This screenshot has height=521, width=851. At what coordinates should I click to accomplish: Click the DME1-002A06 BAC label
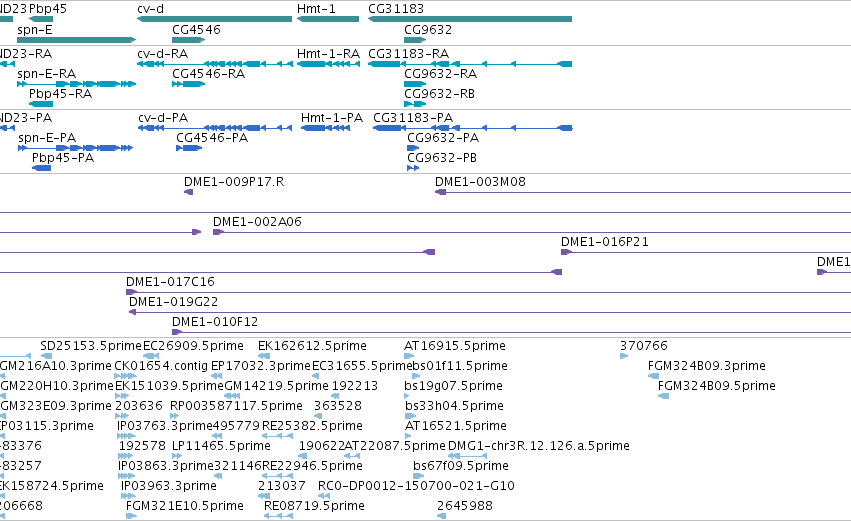(x=257, y=222)
